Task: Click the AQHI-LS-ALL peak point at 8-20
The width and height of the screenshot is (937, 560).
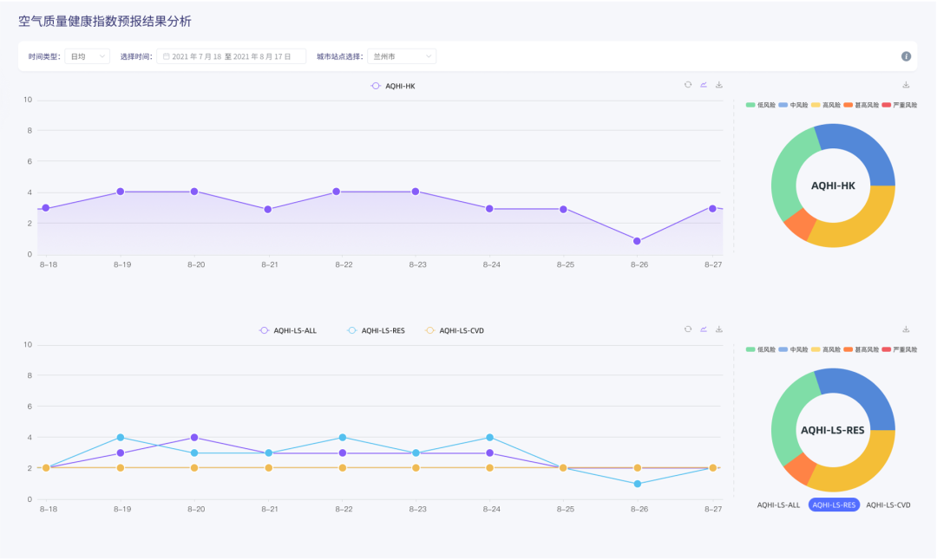Action: 194,438
